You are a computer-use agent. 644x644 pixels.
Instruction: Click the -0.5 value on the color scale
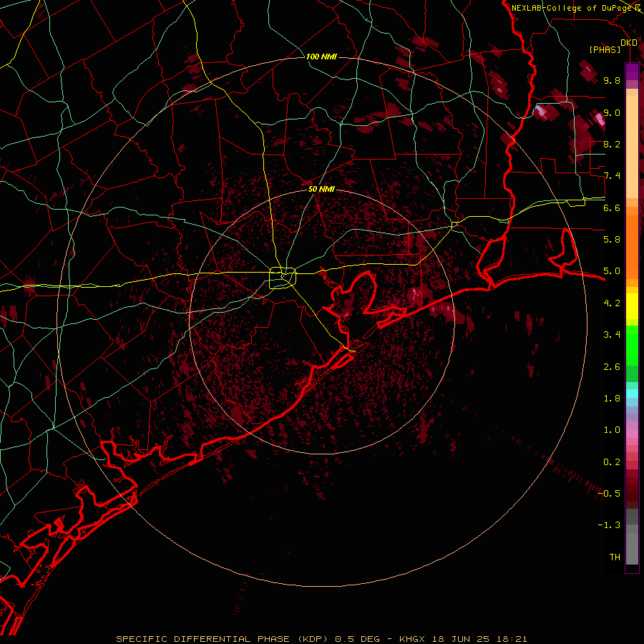coord(609,493)
